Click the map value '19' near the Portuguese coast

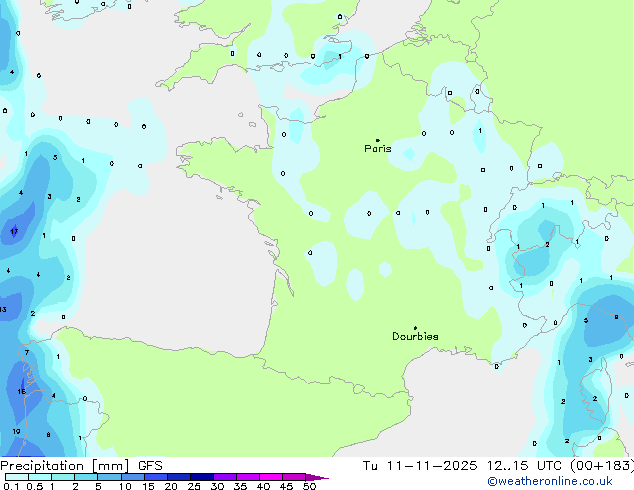(16, 431)
